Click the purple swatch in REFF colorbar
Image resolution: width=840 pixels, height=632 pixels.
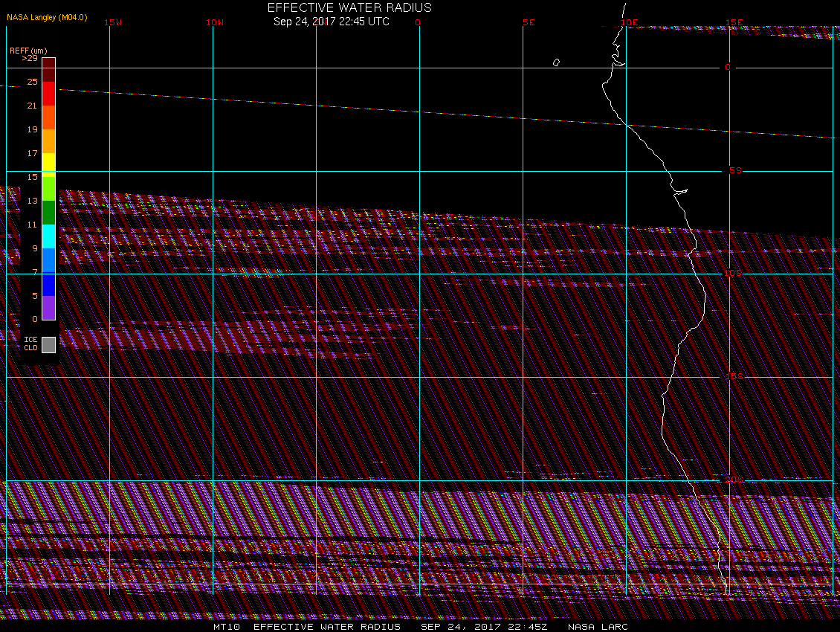[x=49, y=308]
